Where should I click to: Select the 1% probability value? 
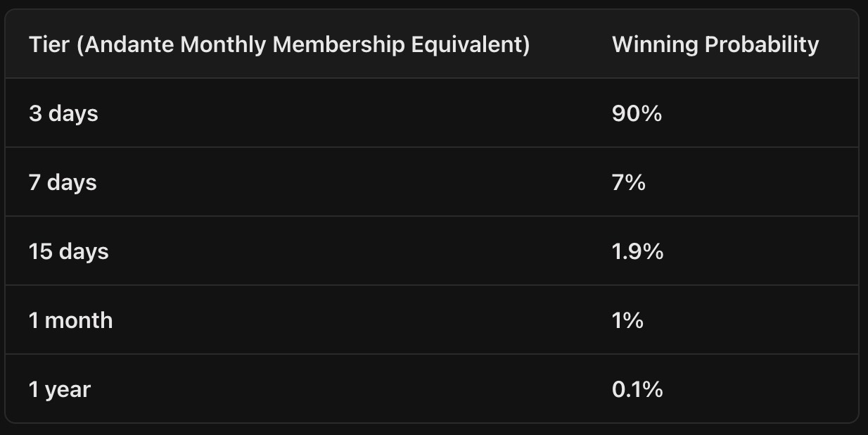pos(627,320)
